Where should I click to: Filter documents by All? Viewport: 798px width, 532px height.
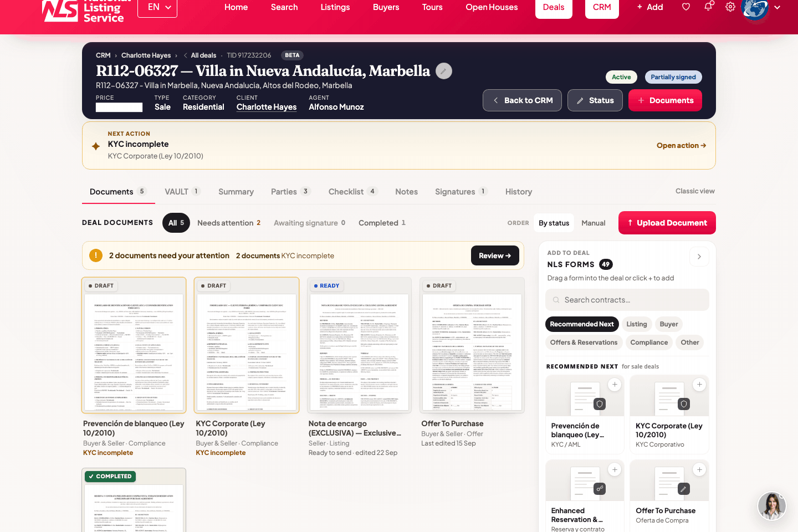(x=176, y=223)
